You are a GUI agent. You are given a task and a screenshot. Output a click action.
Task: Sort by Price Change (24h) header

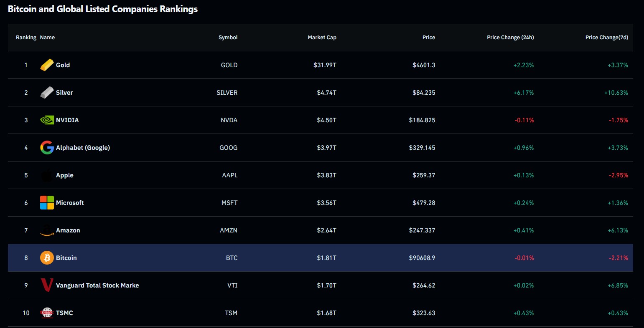click(x=510, y=38)
